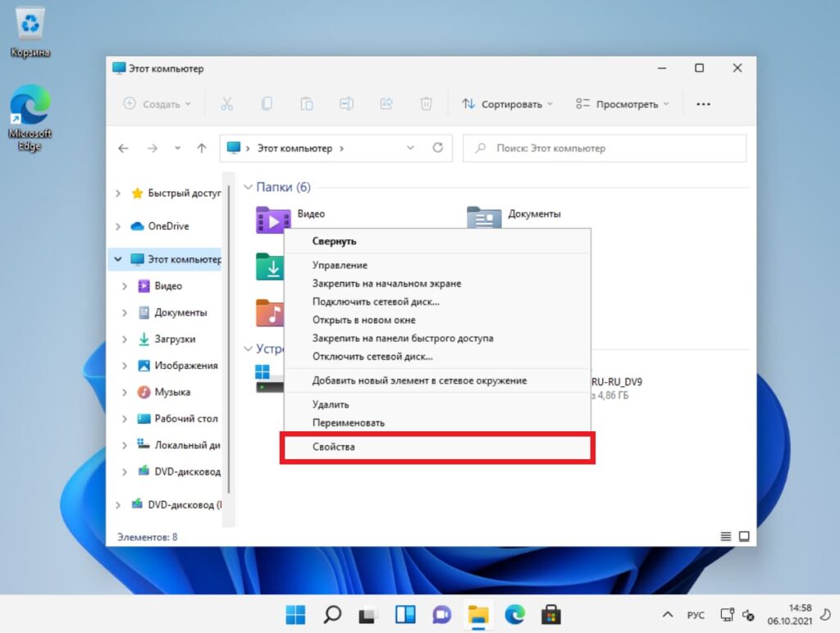The height and width of the screenshot is (633, 840).
Task: Open the three-dots more options button
Action: click(x=703, y=104)
